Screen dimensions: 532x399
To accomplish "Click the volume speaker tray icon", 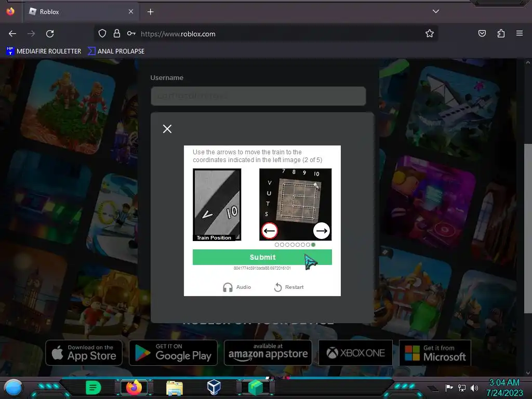I will 474,388.
